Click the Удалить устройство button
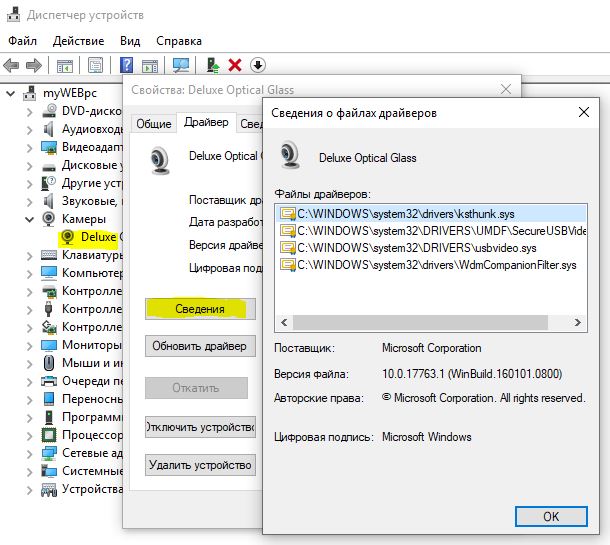Image resolution: width=610 pixels, height=545 pixels. (200, 465)
